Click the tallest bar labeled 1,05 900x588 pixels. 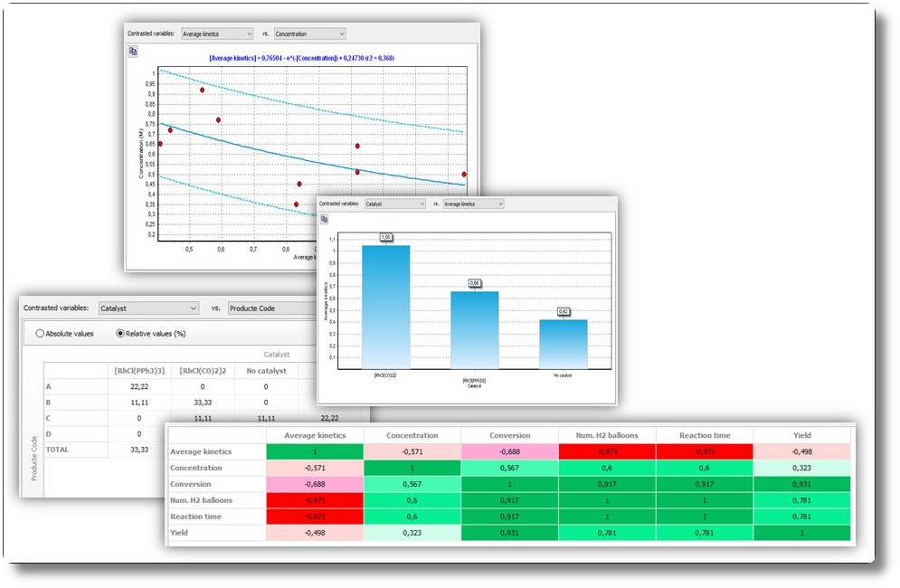[x=385, y=308]
